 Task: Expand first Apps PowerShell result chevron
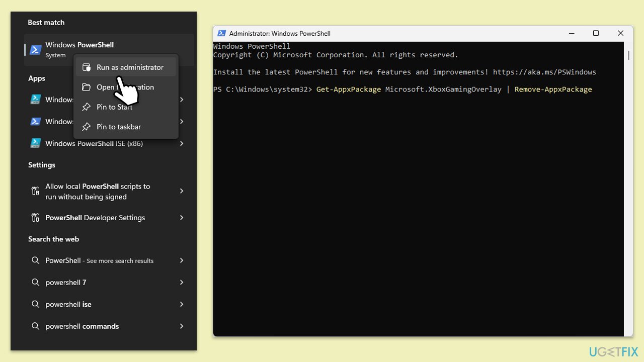182,100
